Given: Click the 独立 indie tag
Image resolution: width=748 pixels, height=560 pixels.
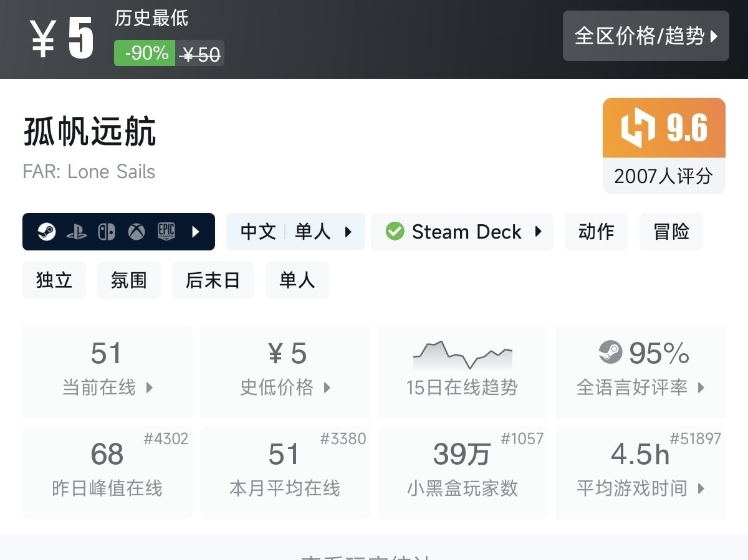Looking at the screenshot, I should pos(54,280).
